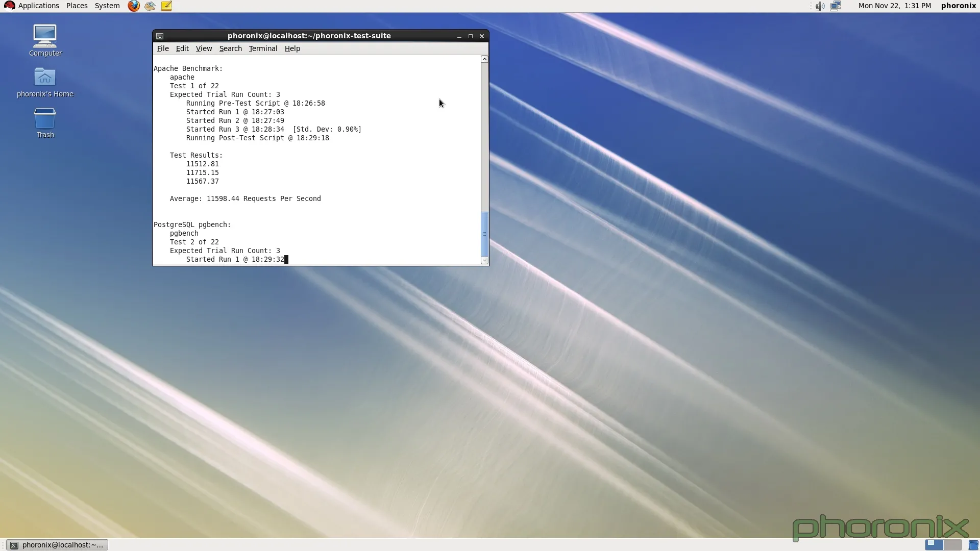Open the Places menu
Image resolution: width=980 pixels, height=551 pixels.
click(x=77, y=6)
